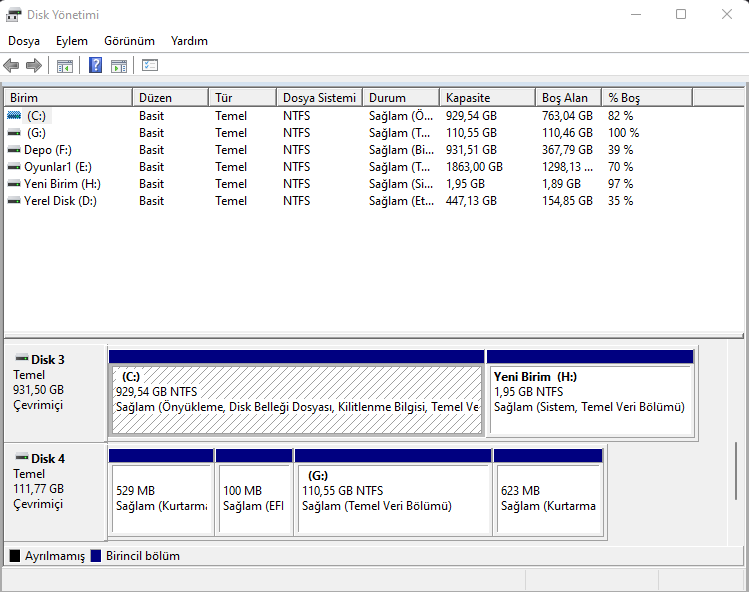Image resolution: width=749 pixels, height=592 pixels.
Task: Click the 1863,00 GB capacity cell
Action: [474, 167]
